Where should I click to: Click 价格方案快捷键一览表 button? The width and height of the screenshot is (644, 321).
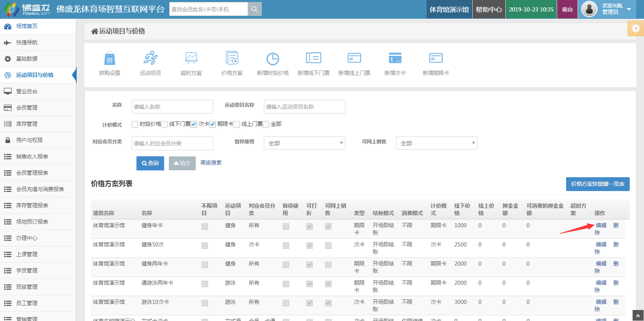598,184
